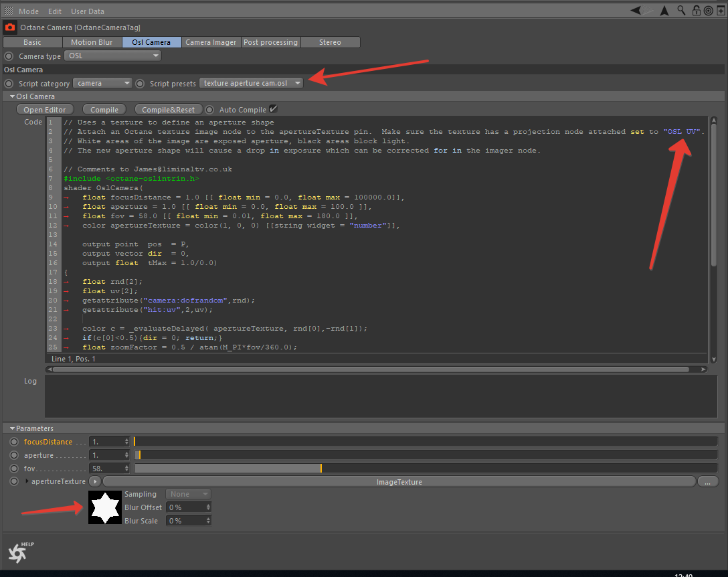Toggle the apertureTexture keyframe dot
Viewport: 728px width, 577px height.
point(14,481)
